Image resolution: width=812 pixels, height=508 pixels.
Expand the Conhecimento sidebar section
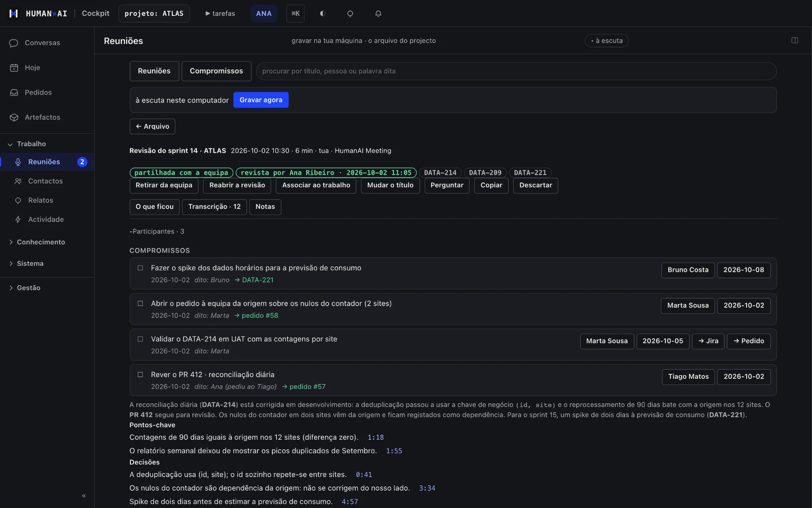click(37, 242)
